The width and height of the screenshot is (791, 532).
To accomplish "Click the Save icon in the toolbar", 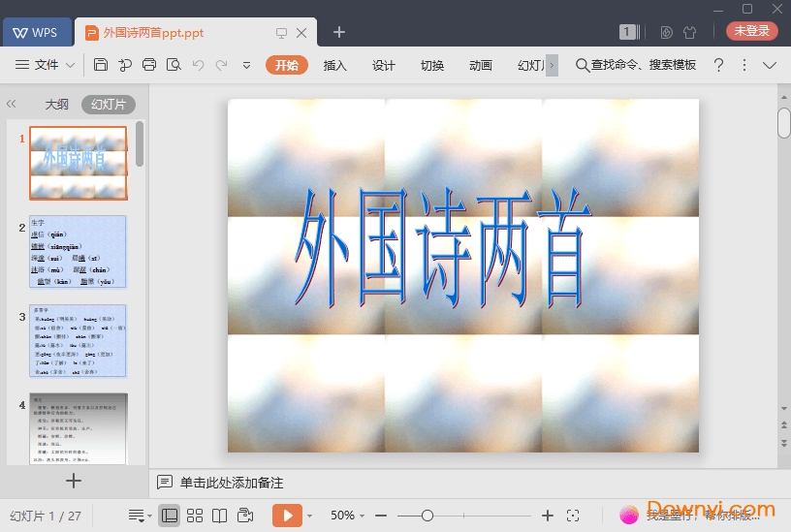I will (x=101, y=65).
